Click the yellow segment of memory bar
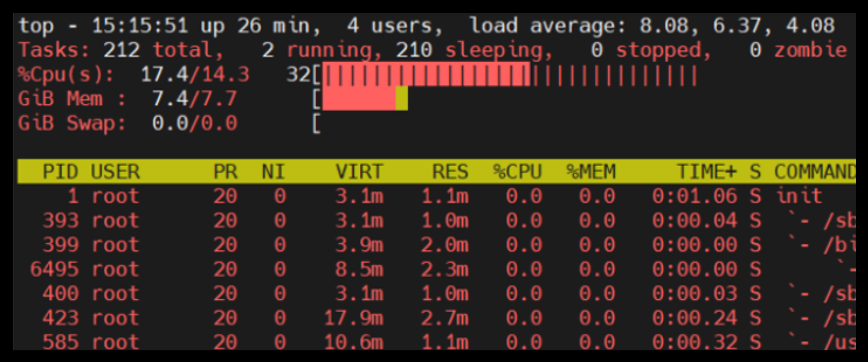Screen dimensions: 868x362 pos(401,99)
